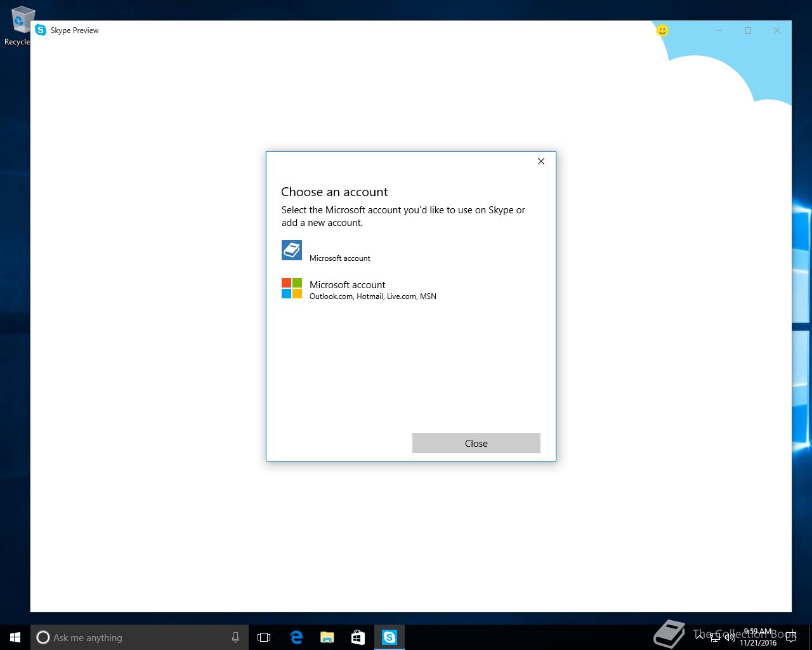Image resolution: width=812 pixels, height=650 pixels.
Task: Maximize the Skype Preview window
Action: 748,30
